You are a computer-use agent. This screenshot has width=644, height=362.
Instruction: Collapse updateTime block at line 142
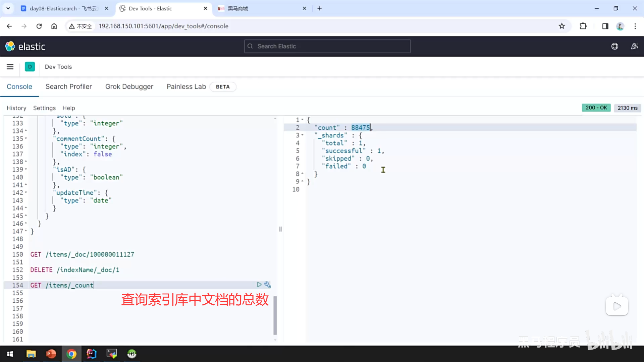tap(26, 193)
